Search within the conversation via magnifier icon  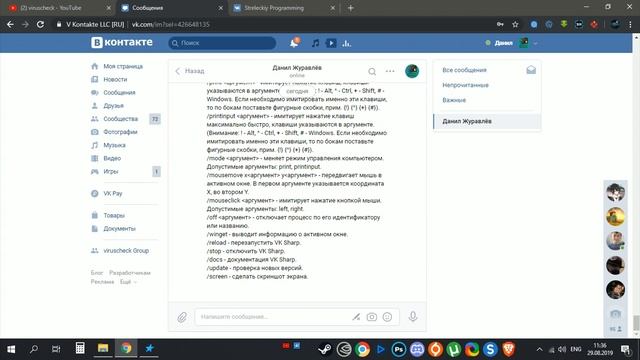tap(372, 71)
